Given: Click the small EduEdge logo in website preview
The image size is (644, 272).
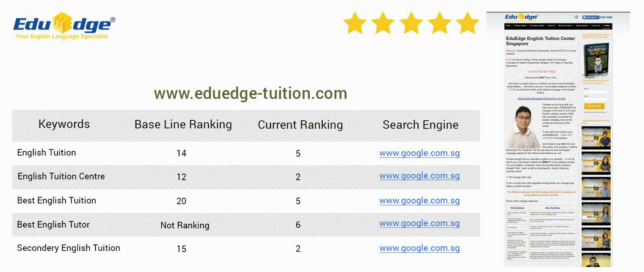Looking at the screenshot, I should pyautogui.click(x=522, y=17).
